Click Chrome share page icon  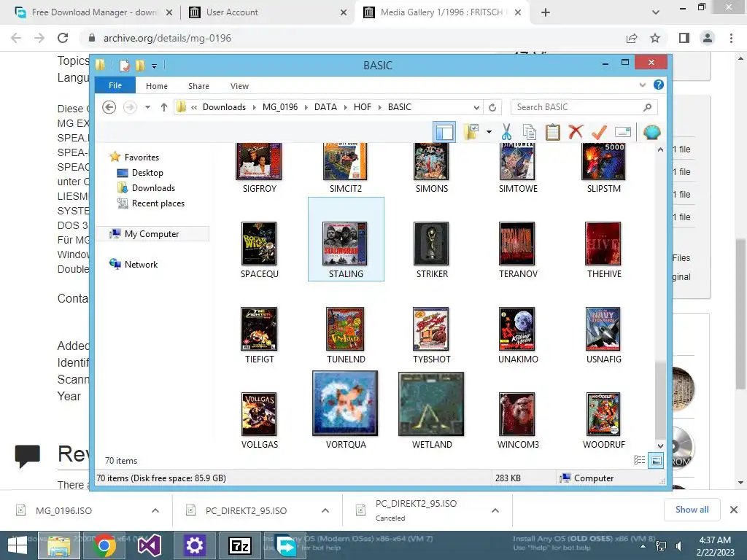(632, 38)
